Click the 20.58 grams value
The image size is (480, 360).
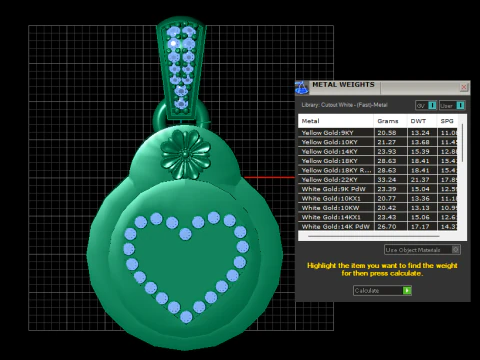(x=387, y=133)
